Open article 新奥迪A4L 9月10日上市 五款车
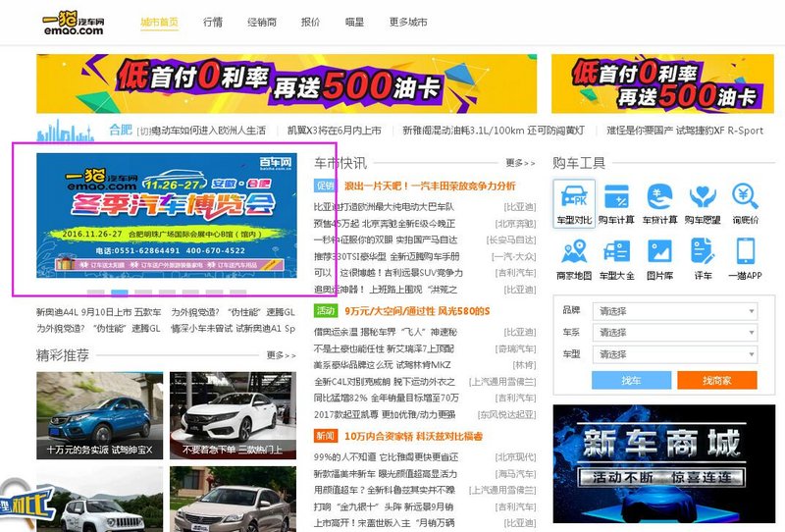 pos(99,312)
